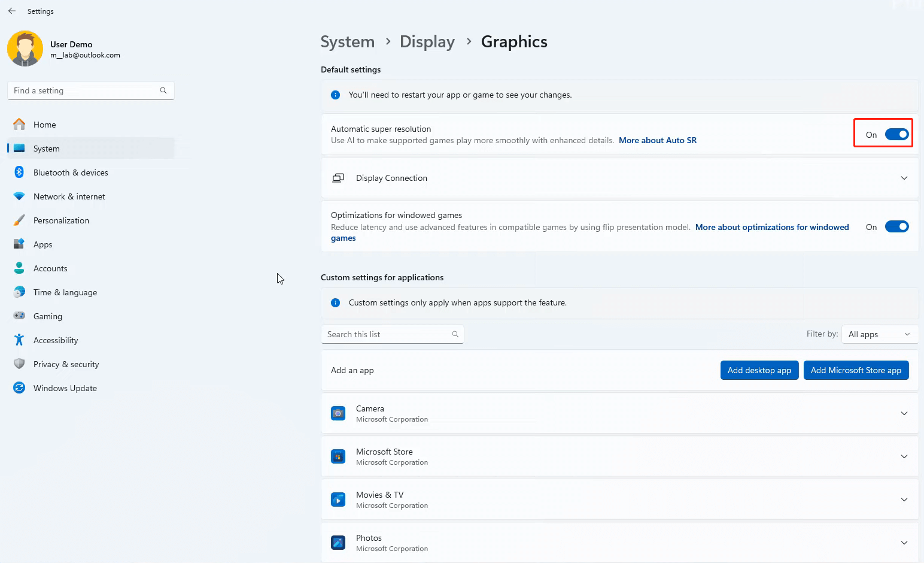Click the user profile avatar picture
924x563 pixels.
click(25, 49)
